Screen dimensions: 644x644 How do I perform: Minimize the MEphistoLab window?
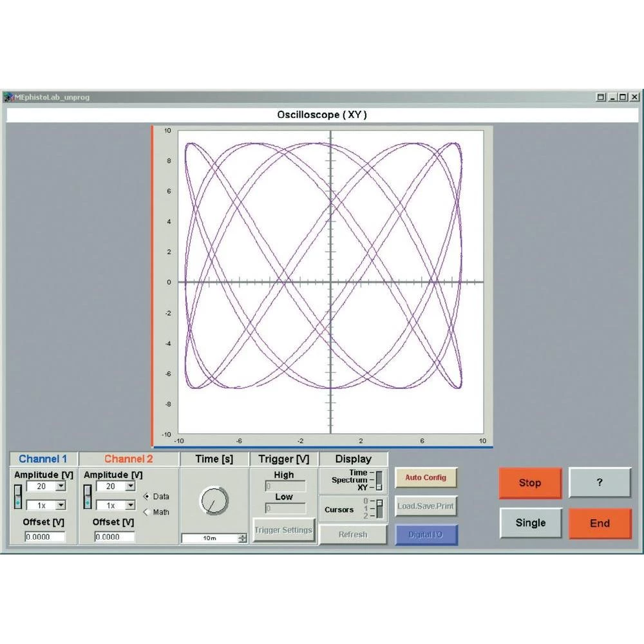613,97
